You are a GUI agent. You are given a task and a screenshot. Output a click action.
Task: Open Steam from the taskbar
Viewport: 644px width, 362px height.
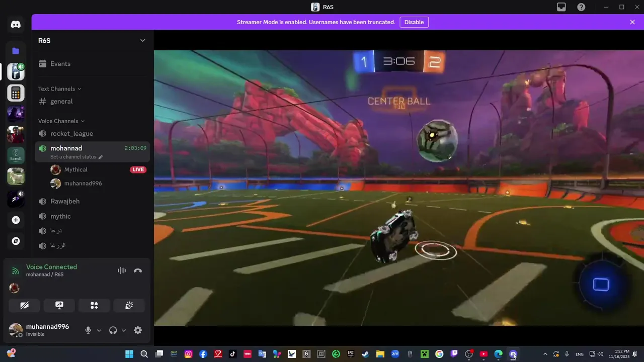365,354
